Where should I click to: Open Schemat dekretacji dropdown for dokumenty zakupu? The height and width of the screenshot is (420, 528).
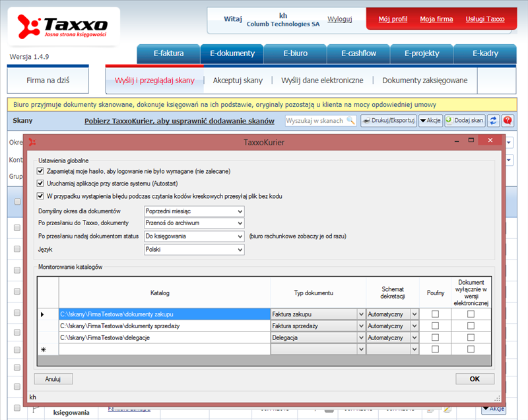point(392,314)
